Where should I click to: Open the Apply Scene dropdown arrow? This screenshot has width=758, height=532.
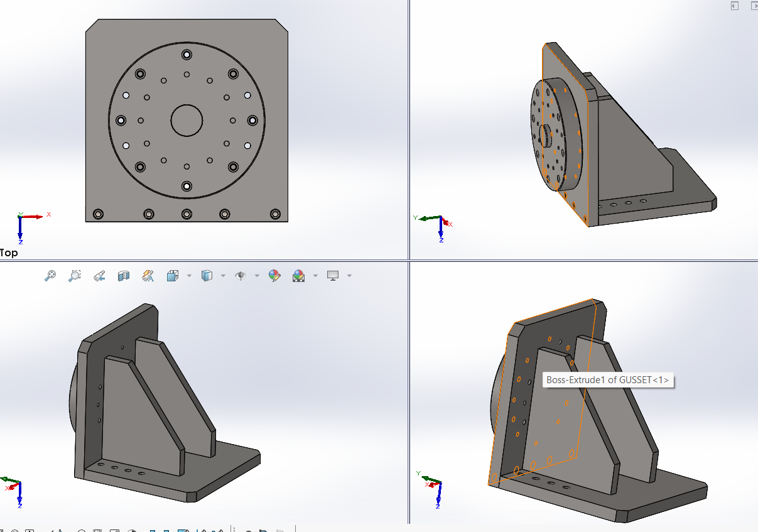tap(315, 275)
